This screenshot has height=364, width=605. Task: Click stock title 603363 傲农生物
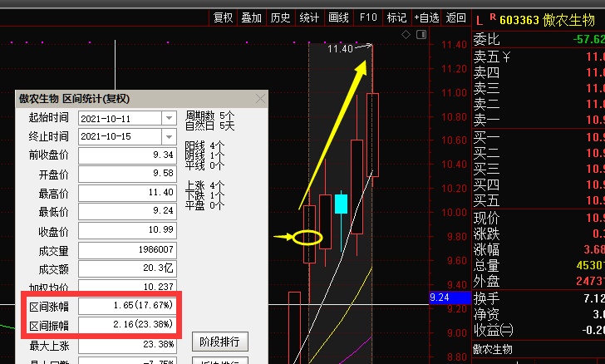[547, 20]
